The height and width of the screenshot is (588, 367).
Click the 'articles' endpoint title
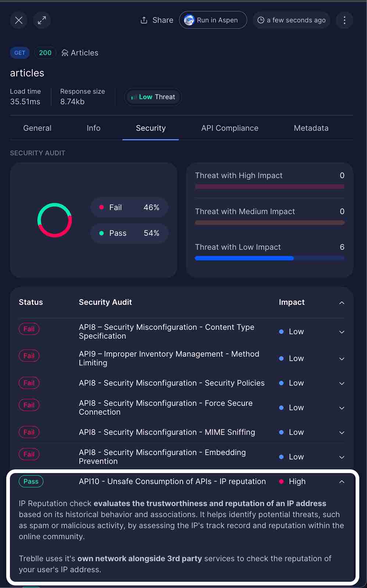pyautogui.click(x=27, y=73)
